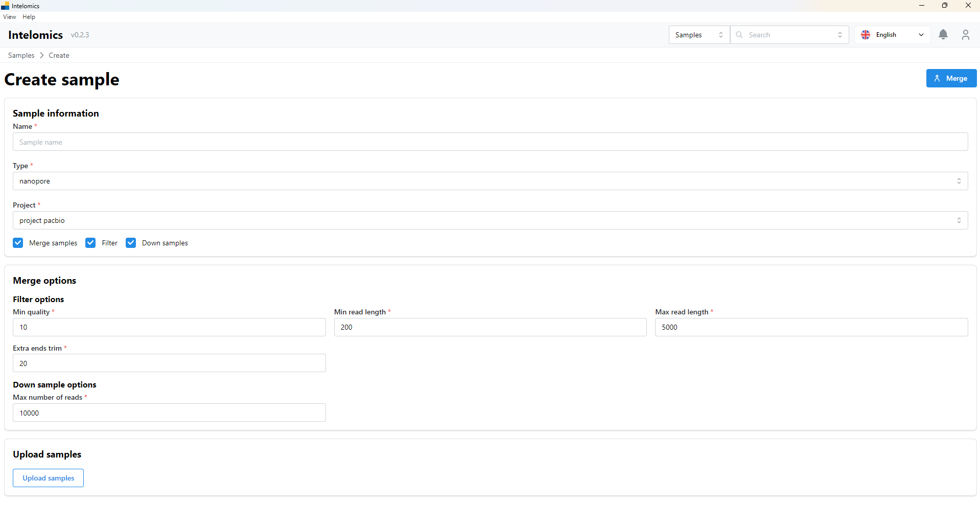Go to Samples via breadcrumb link

tap(21, 55)
